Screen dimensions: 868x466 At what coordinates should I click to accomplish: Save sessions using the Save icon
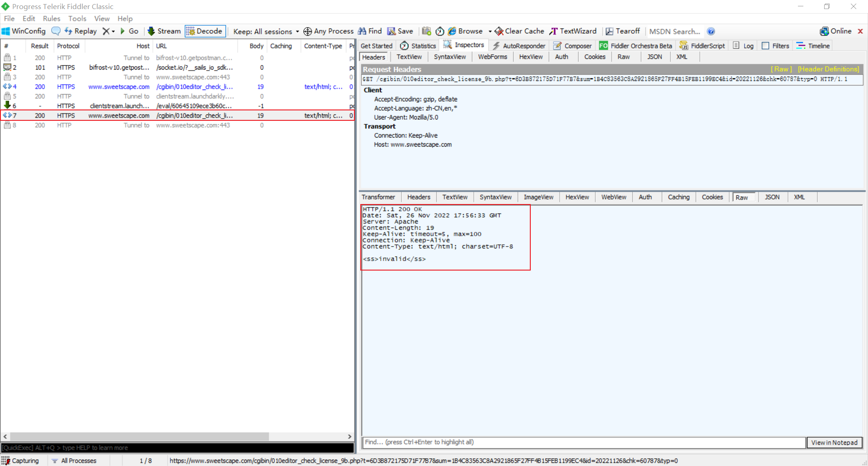[401, 31]
